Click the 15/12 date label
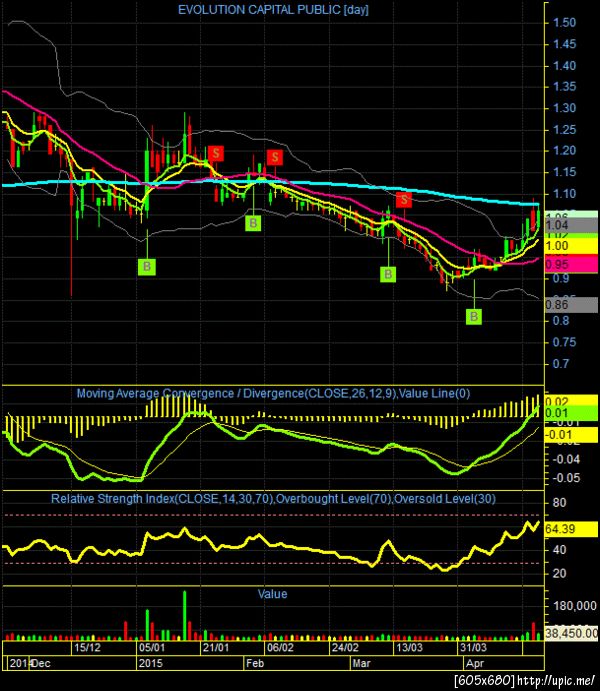 point(87,647)
